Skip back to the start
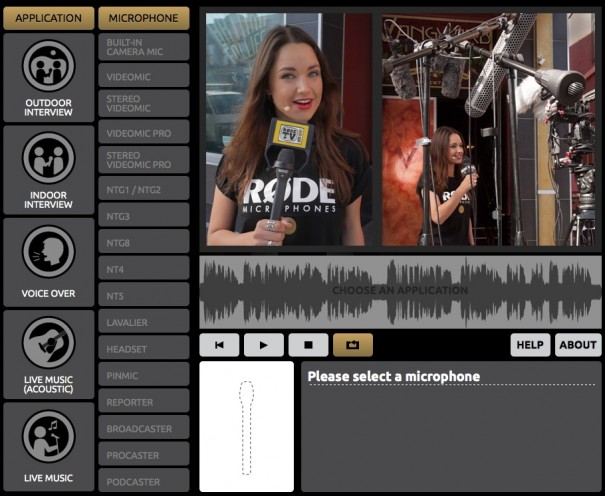Image resolution: width=605 pixels, height=496 pixels. (219, 345)
